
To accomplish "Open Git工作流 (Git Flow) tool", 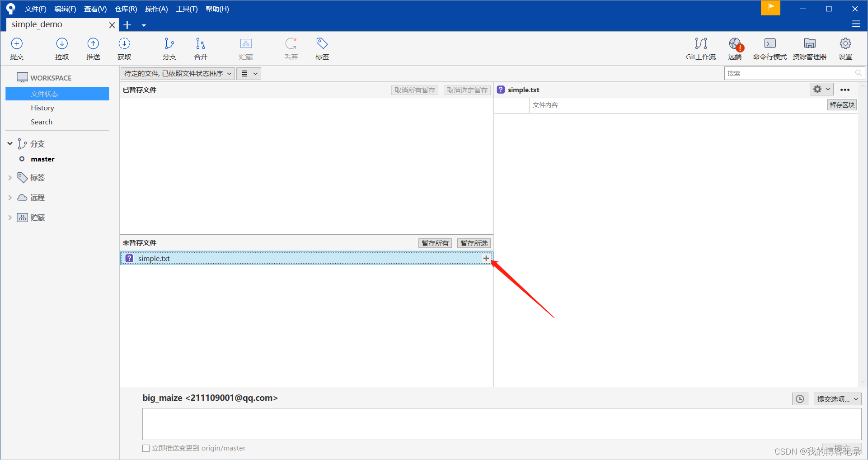I will click(701, 48).
